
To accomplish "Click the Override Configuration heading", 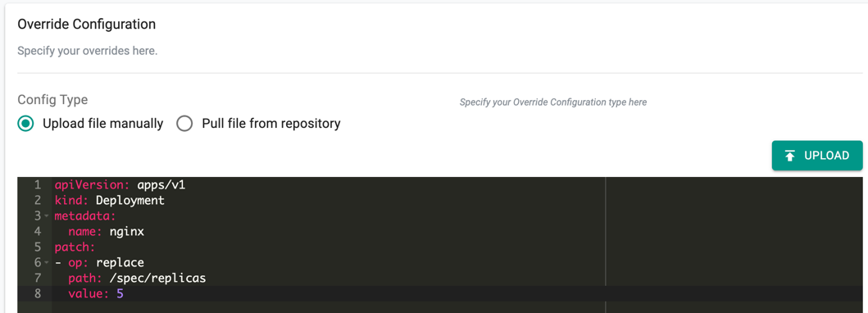I will pos(86,25).
